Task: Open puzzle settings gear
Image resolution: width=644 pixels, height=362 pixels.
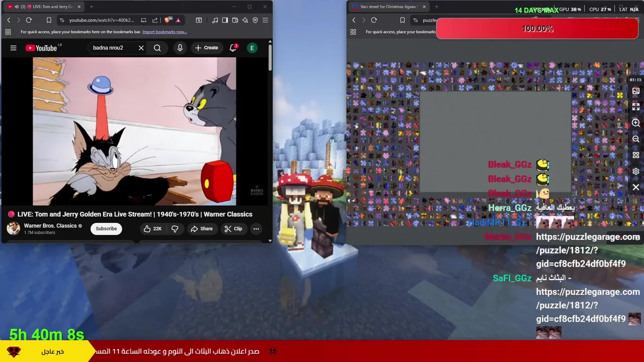Action: click(x=636, y=171)
